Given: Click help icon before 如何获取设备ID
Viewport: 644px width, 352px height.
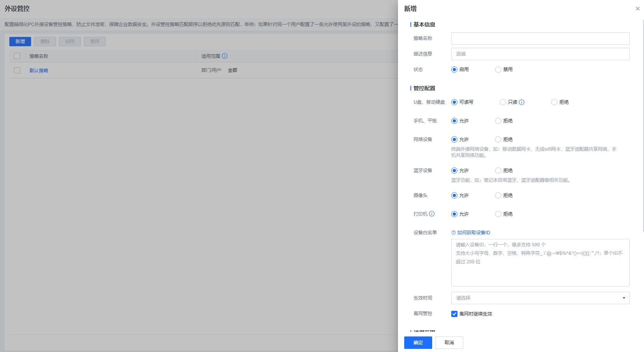Looking at the screenshot, I should click(453, 233).
